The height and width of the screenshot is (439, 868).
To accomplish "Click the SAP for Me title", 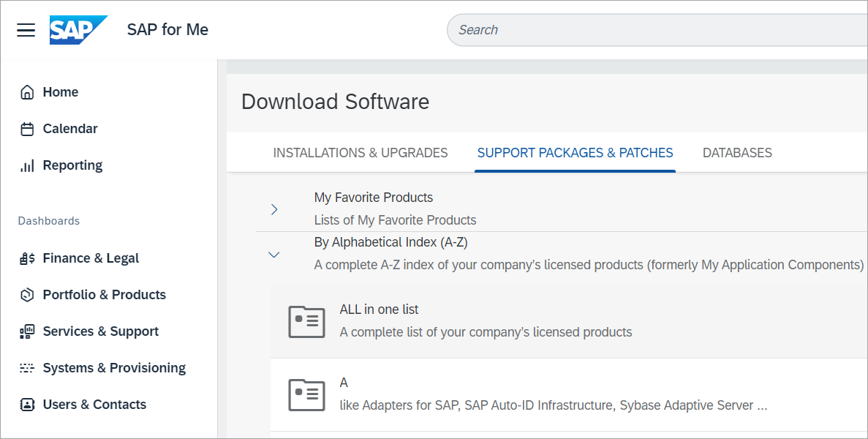I will click(167, 30).
